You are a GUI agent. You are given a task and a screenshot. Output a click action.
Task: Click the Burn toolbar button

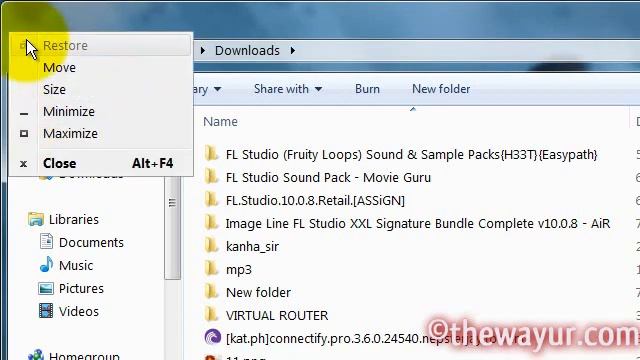coord(367,89)
